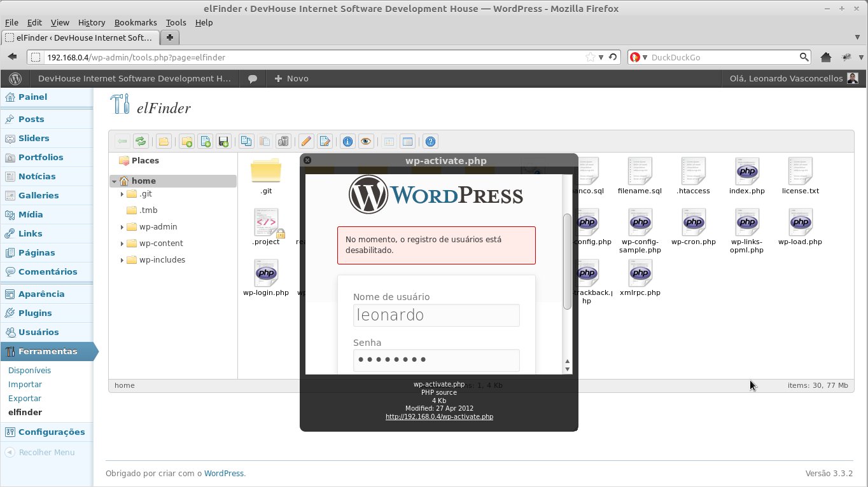Click the Senha password field
This screenshot has width=868, height=487.
[436, 360]
